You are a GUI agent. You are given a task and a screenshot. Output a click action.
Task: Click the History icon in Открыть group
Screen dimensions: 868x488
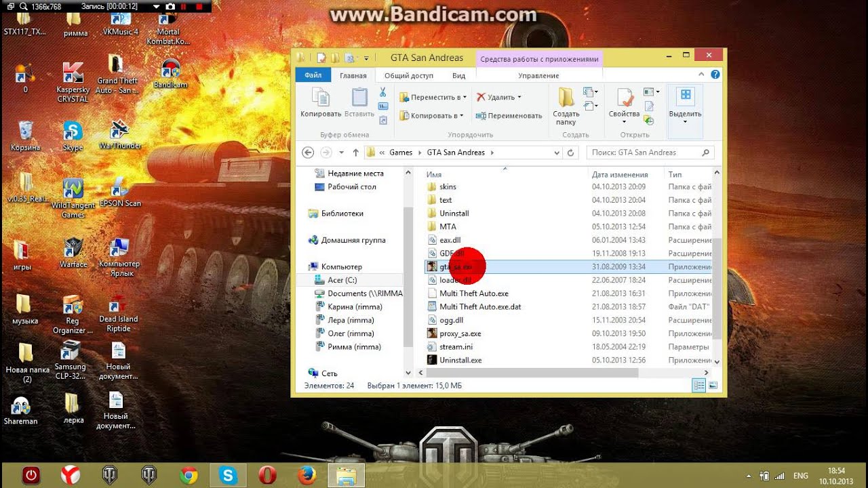click(x=649, y=121)
